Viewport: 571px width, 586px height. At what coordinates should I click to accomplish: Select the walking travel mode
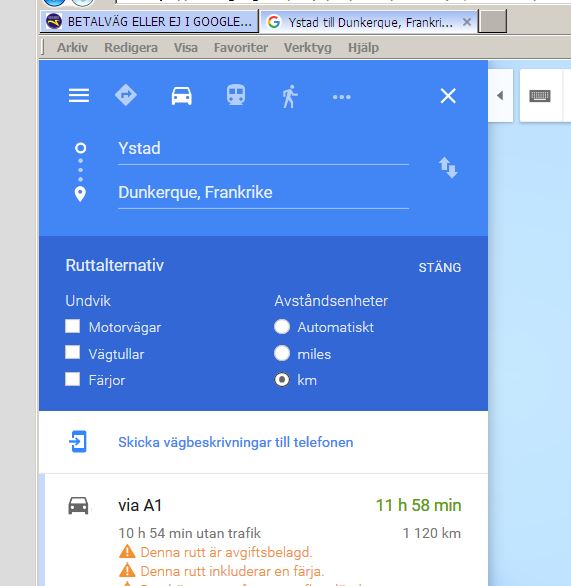[290, 96]
